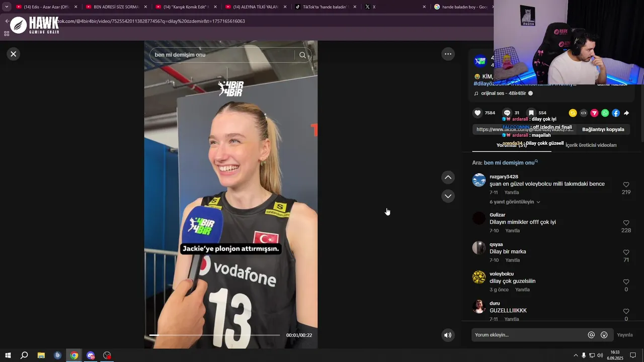Mute the video with speaker button

pos(448,335)
